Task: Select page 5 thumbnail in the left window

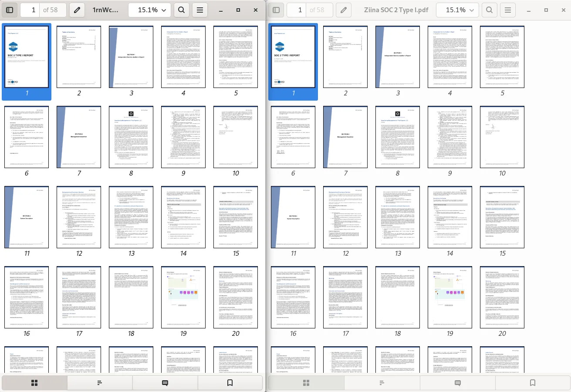Action: tap(236, 57)
